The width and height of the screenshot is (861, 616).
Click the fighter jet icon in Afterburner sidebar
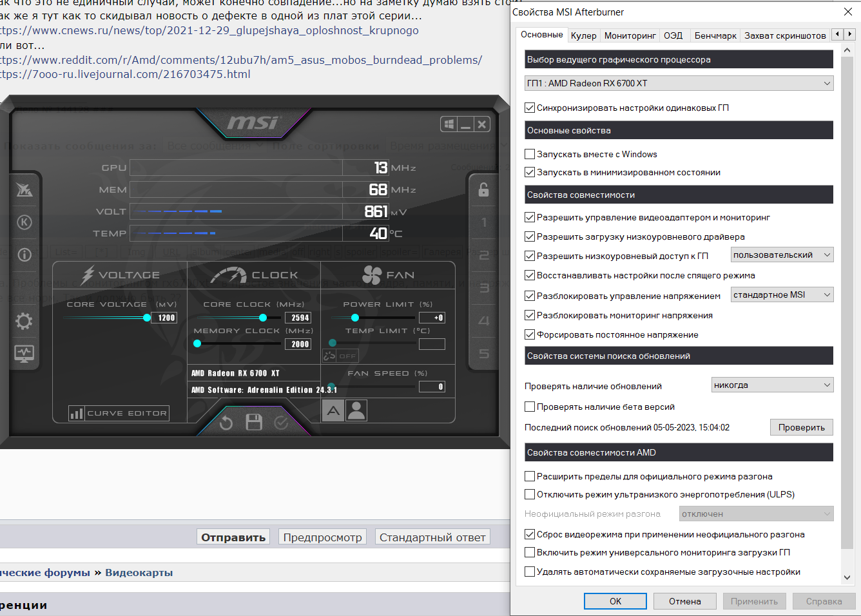24,189
